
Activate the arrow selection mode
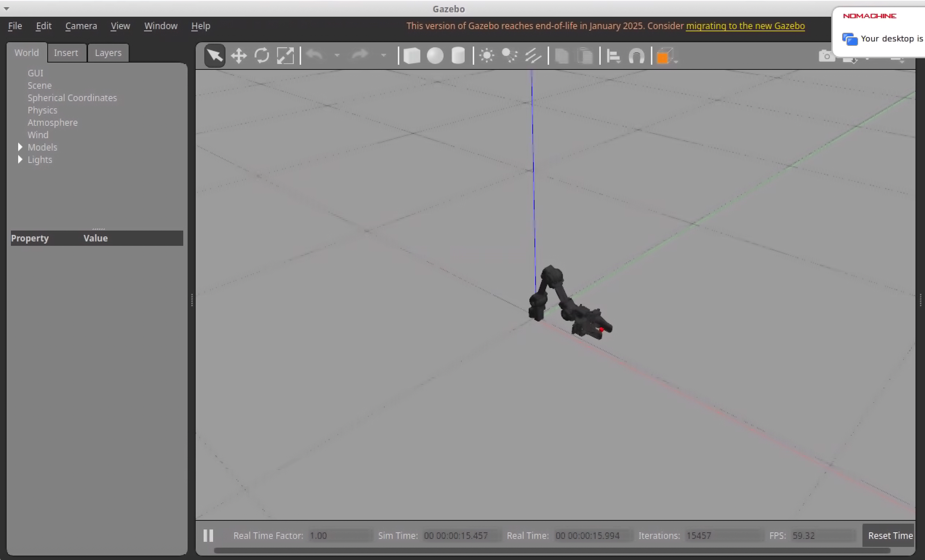pos(215,56)
